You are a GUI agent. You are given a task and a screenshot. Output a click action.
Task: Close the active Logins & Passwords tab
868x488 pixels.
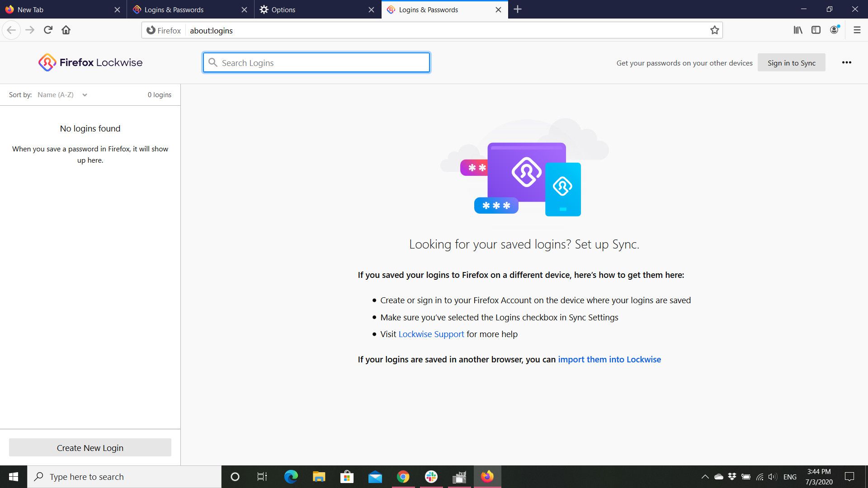pos(498,9)
